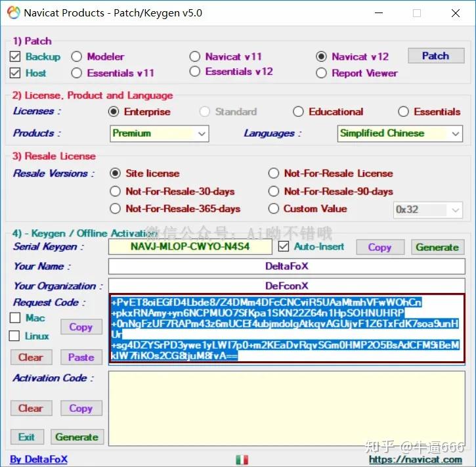This screenshot has width=476, height=467.
Task: Minimize the Patch/Keygen window
Action: coord(379,13)
